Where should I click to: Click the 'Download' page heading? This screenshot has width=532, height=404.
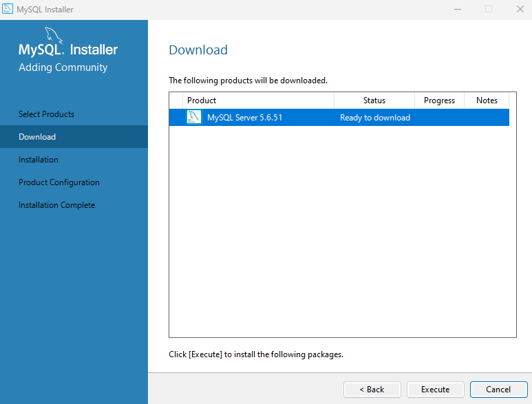point(198,50)
